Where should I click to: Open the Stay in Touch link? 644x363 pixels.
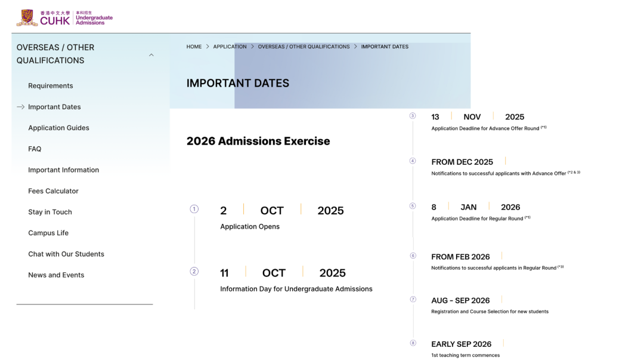coord(49,212)
